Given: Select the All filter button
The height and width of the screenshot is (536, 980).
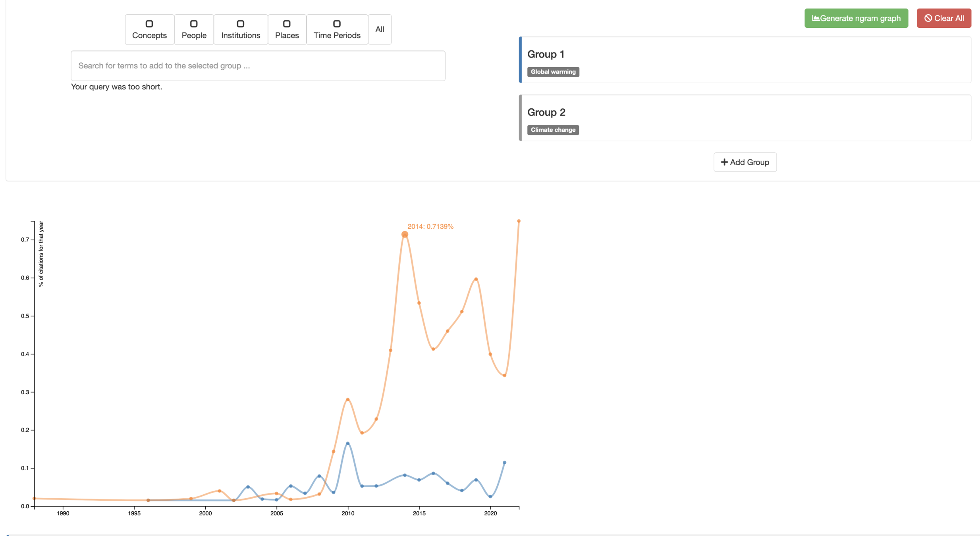Looking at the screenshot, I should coord(380,29).
